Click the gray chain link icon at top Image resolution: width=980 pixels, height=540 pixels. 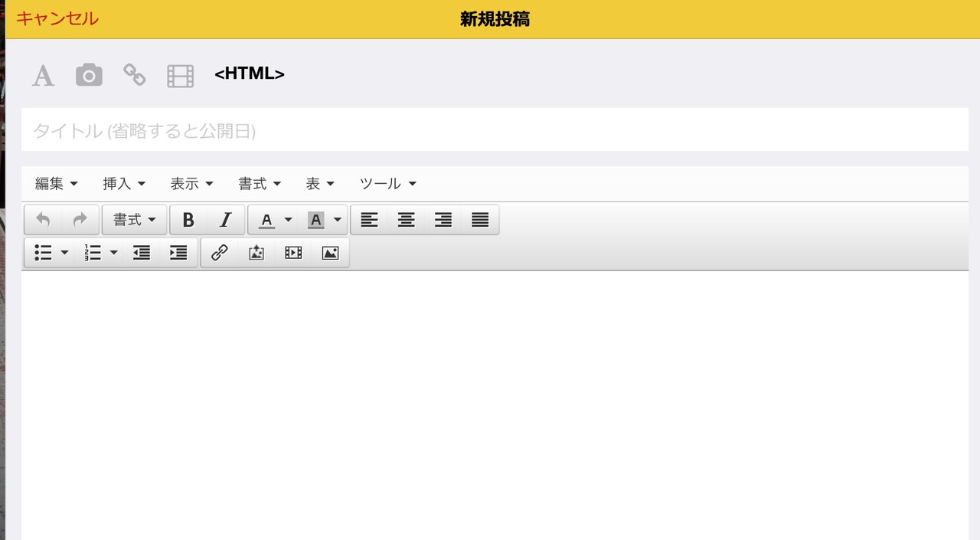coord(135,74)
